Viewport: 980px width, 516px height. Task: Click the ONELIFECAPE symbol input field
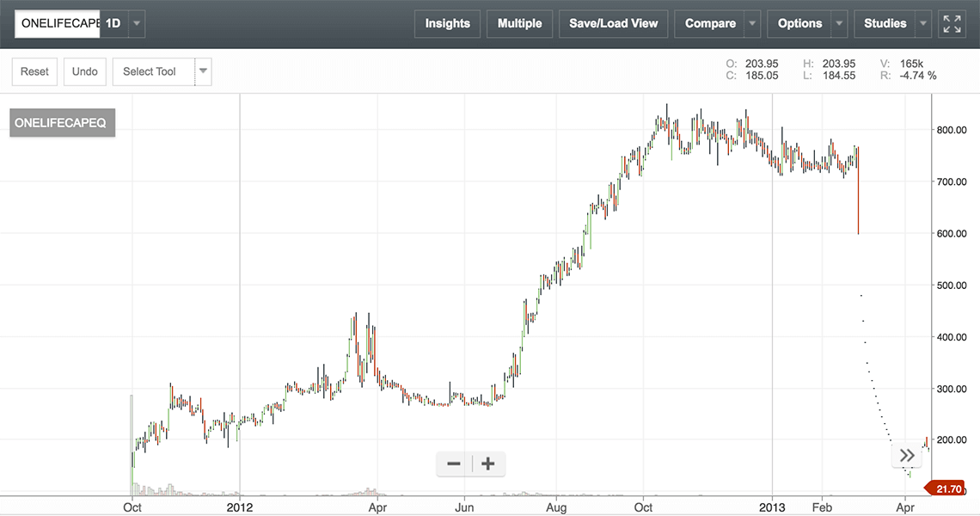click(57, 24)
